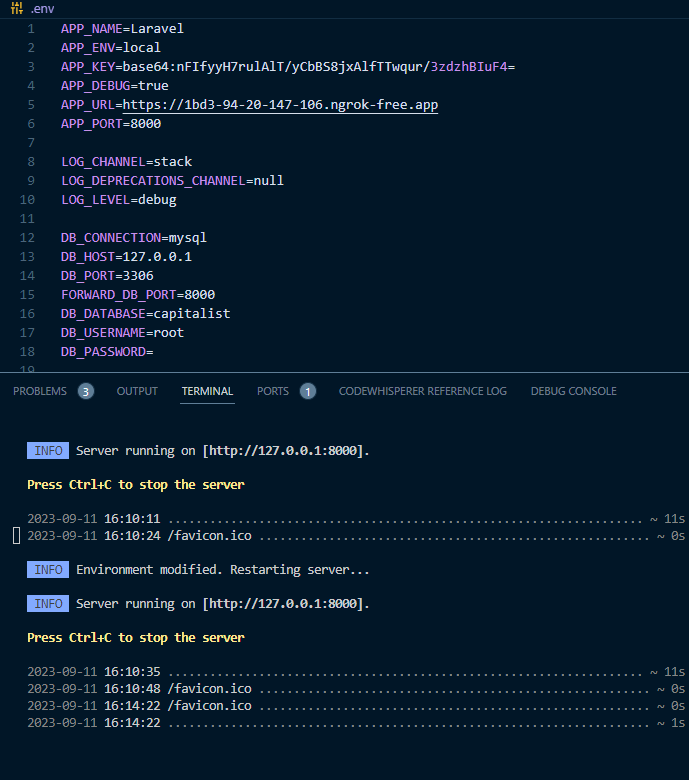Click FORWARD_DB_PORT=8000 line
The width and height of the screenshot is (689, 780).
[x=138, y=294]
